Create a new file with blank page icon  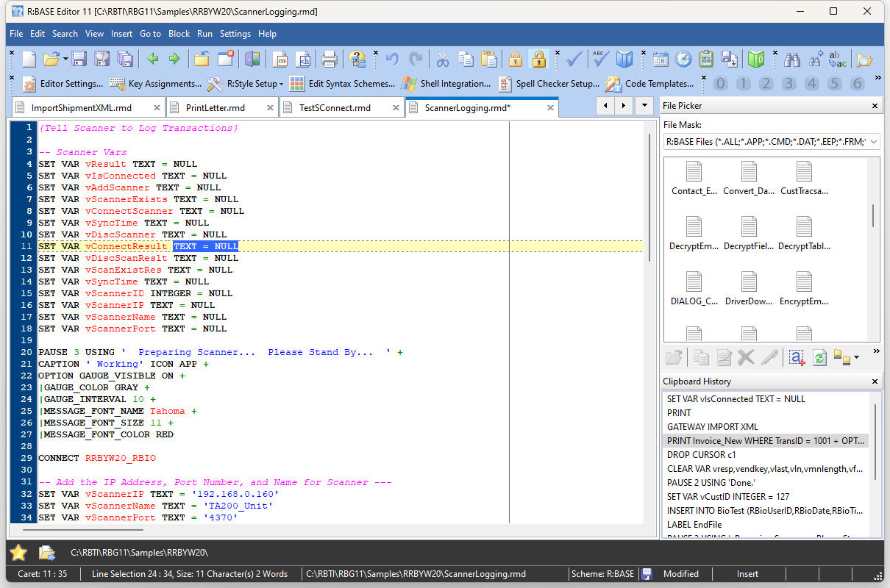tap(29, 59)
